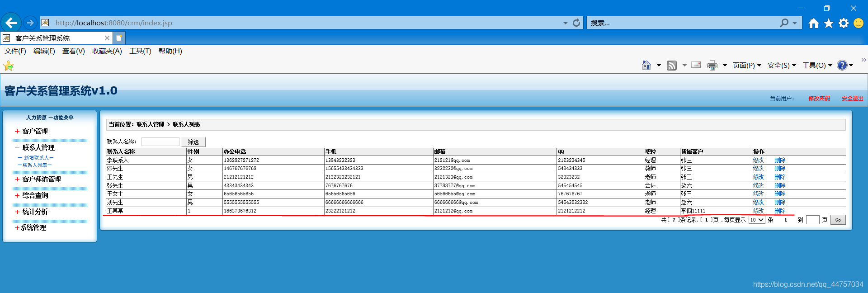868x293 pixels.
Task: Open the search provider dropdown arrow
Action: pos(795,23)
